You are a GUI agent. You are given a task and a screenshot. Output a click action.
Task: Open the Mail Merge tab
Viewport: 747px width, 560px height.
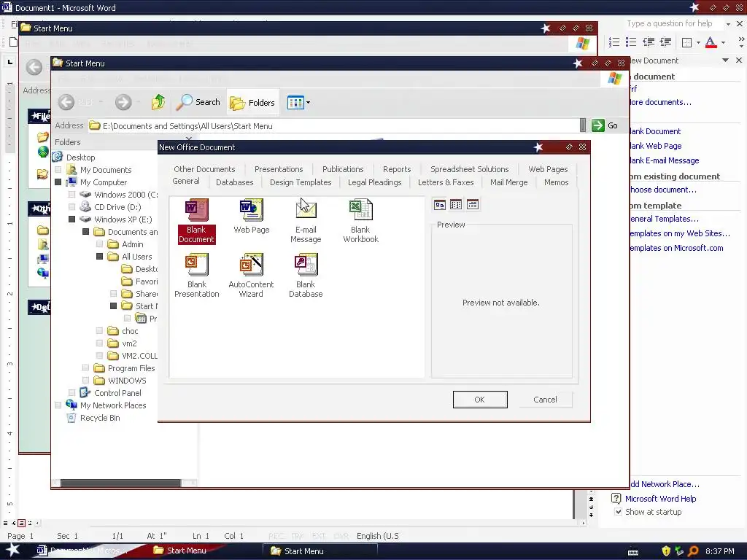click(508, 182)
